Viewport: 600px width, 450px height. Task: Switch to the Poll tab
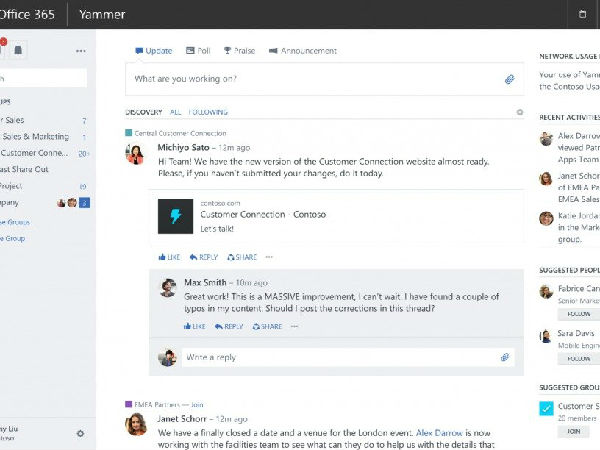[198, 51]
